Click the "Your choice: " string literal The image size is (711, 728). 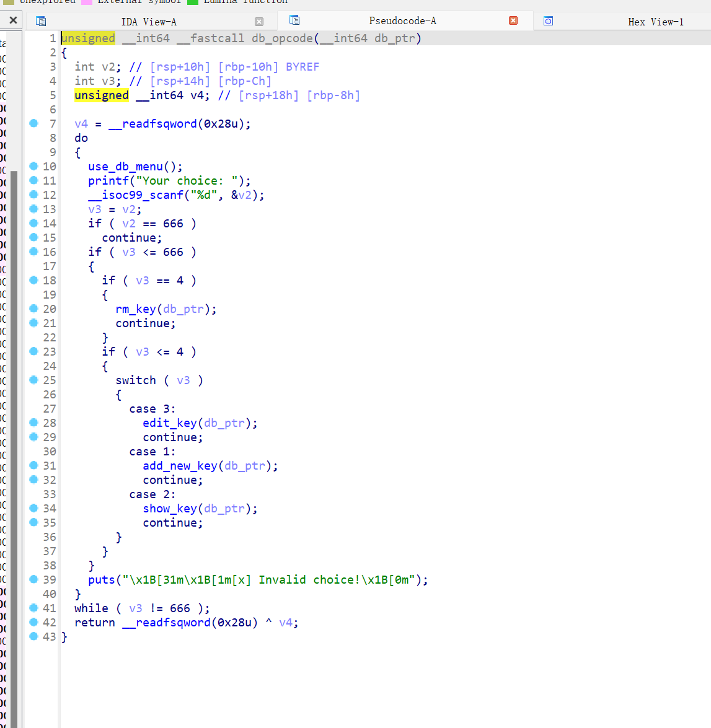(x=187, y=181)
